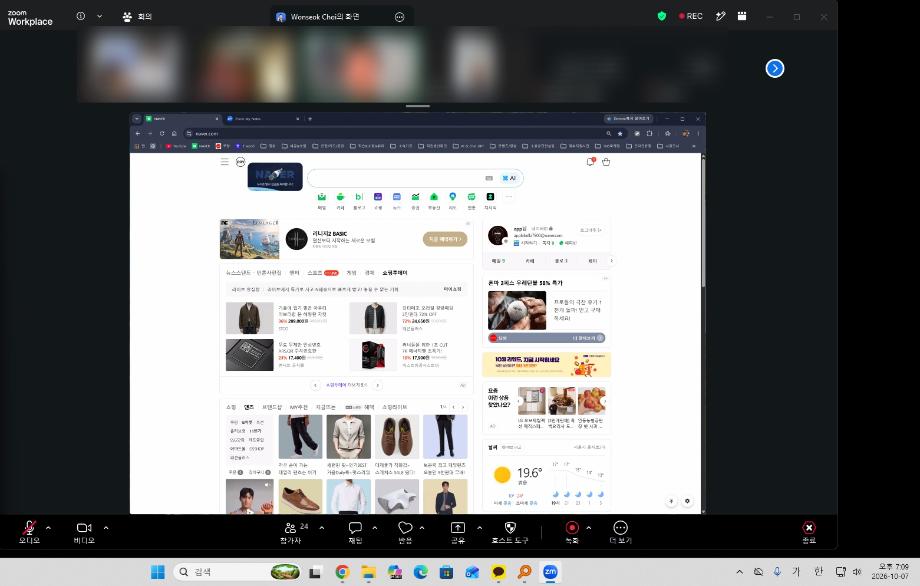Open the caret next to 채팅
Image resolution: width=920 pixels, height=586 pixels.
[374, 528]
